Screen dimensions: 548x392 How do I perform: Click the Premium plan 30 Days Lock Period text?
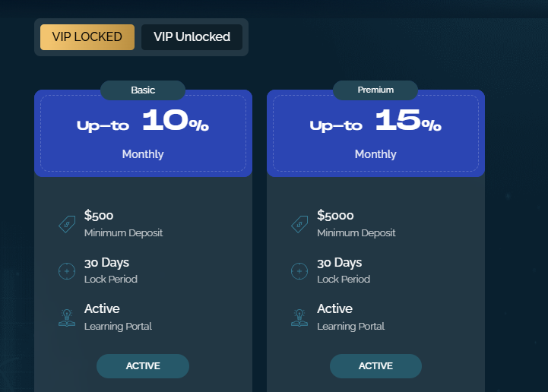coord(344,270)
